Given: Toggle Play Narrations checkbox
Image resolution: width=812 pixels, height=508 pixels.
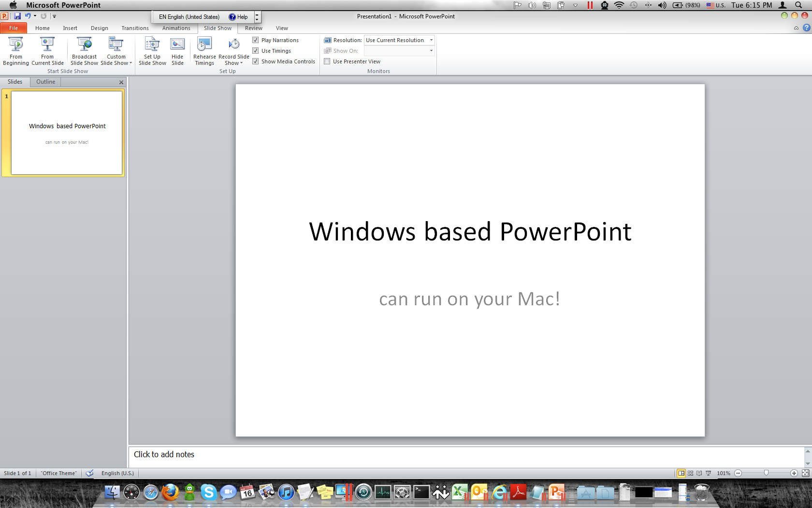Looking at the screenshot, I should point(256,40).
